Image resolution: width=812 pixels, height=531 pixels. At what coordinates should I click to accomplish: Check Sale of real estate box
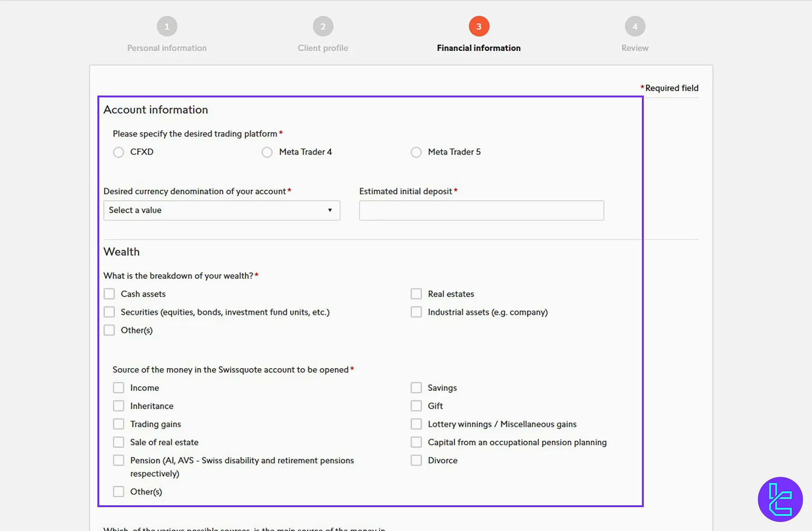pos(119,442)
